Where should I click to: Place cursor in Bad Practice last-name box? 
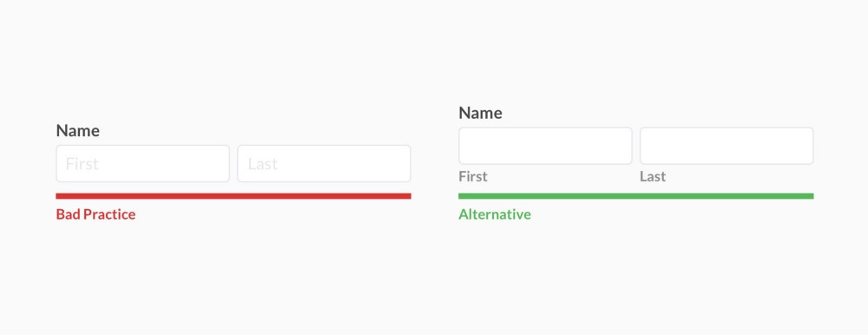point(324,163)
